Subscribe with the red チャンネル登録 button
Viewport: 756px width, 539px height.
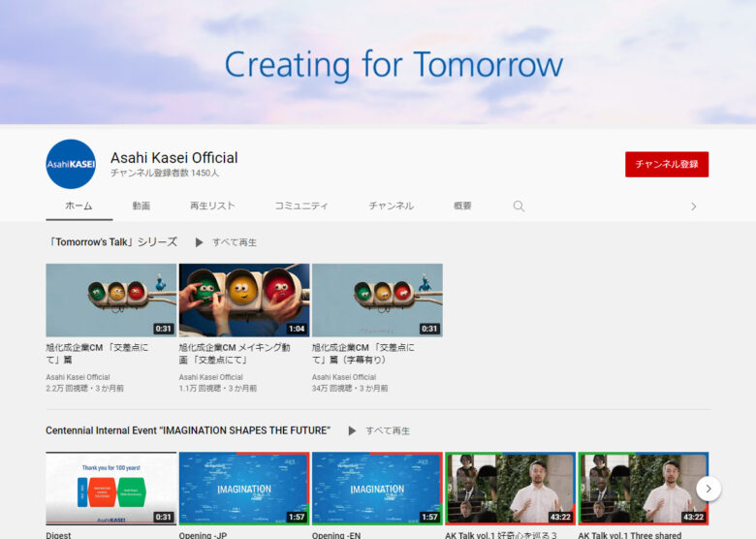(x=667, y=165)
